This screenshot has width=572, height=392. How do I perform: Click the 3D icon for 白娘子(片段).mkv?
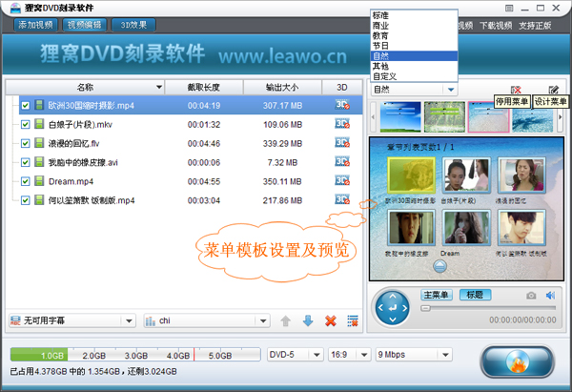[x=342, y=124]
